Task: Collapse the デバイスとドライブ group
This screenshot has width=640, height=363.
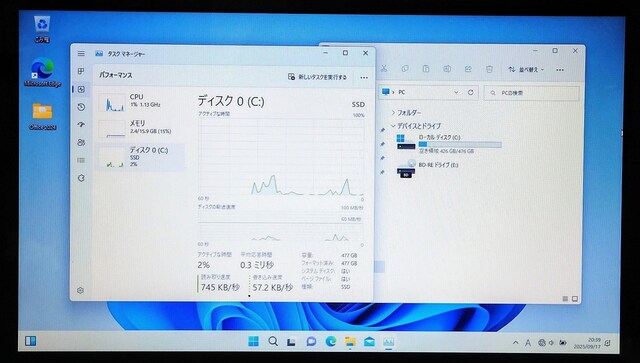Action: pos(393,126)
